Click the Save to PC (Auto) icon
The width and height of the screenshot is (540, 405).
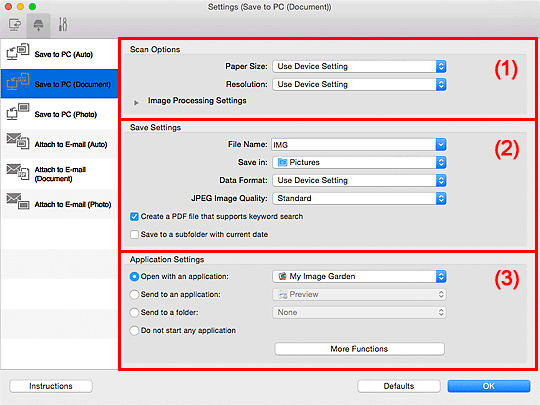point(18,52)
